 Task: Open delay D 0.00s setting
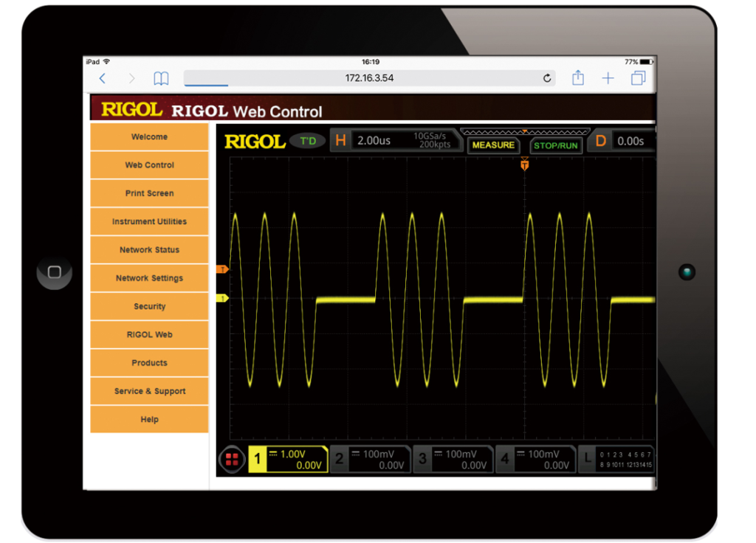coord(622,141)
